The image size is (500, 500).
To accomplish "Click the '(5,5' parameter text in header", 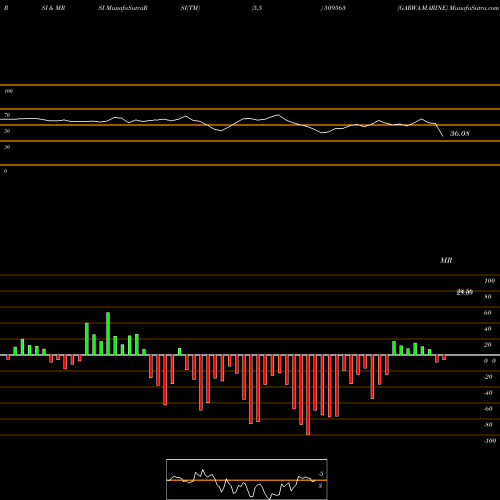I will point(257,8).
